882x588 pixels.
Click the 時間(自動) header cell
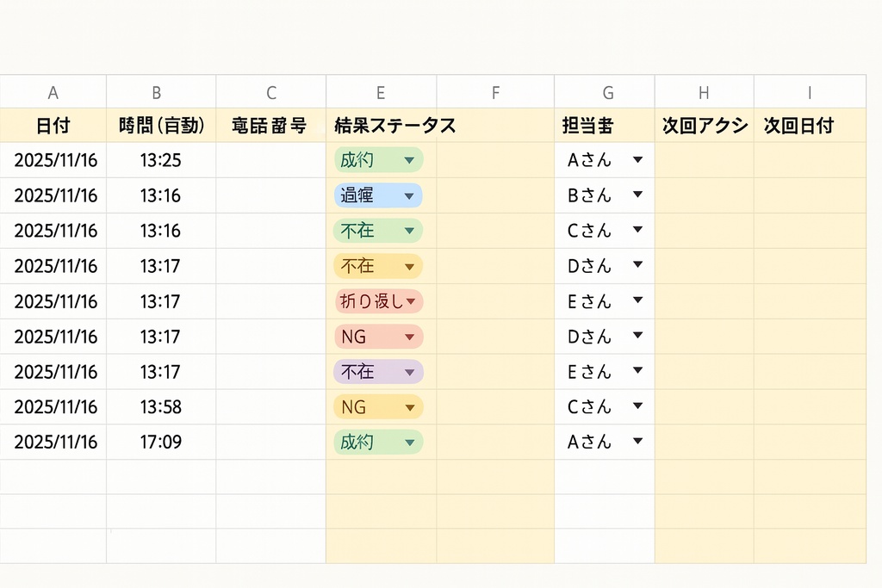(161, 126)
